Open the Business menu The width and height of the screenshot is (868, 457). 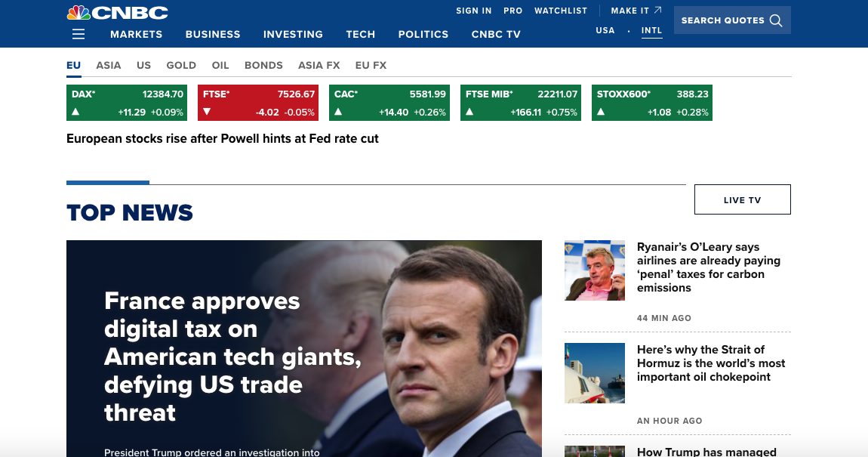(213, 34)
